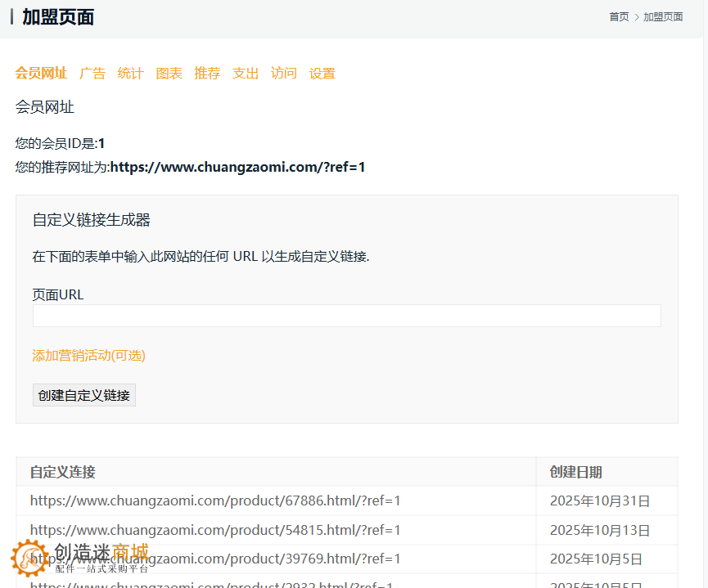Click the 创造迷商城 logo icon
Viewport: 708px width, 588px height.
(x=30, y=557)
